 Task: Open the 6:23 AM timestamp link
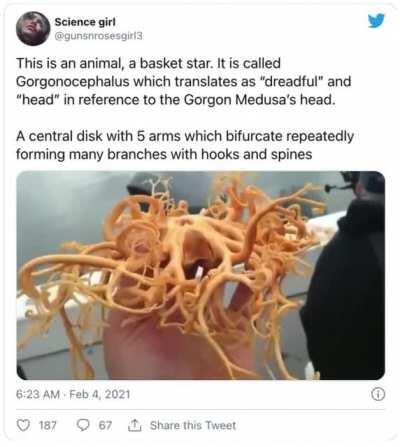[38, 395]
